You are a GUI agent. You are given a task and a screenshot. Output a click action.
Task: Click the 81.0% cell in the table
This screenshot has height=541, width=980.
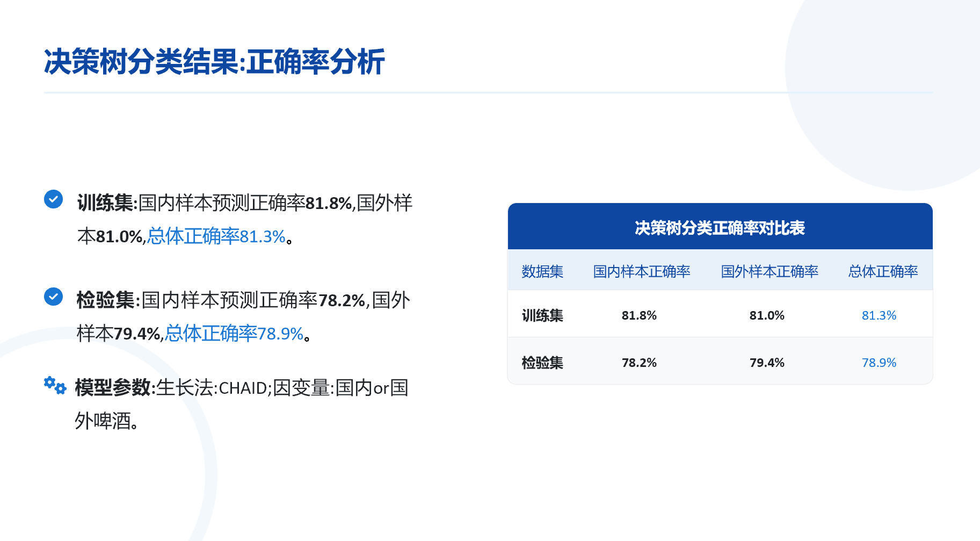[x=767, y=315]
